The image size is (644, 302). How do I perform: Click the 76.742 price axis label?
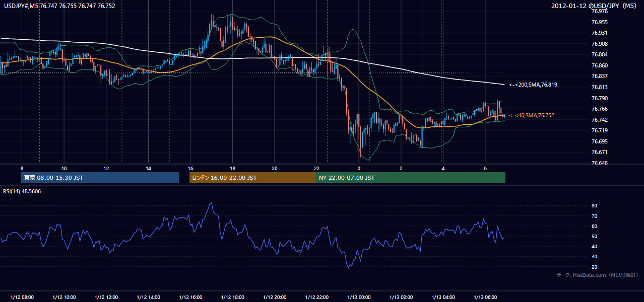pos(599,120)
